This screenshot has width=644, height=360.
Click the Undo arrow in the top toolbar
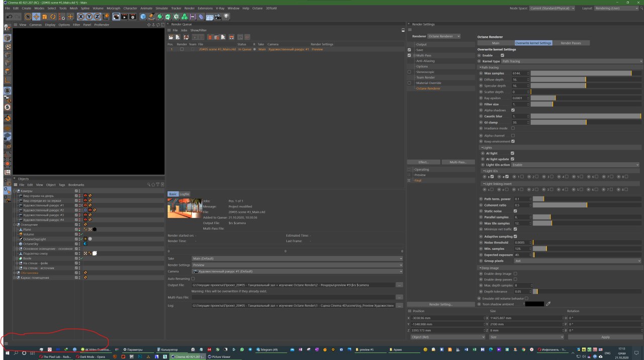click(x=9, y=17)
